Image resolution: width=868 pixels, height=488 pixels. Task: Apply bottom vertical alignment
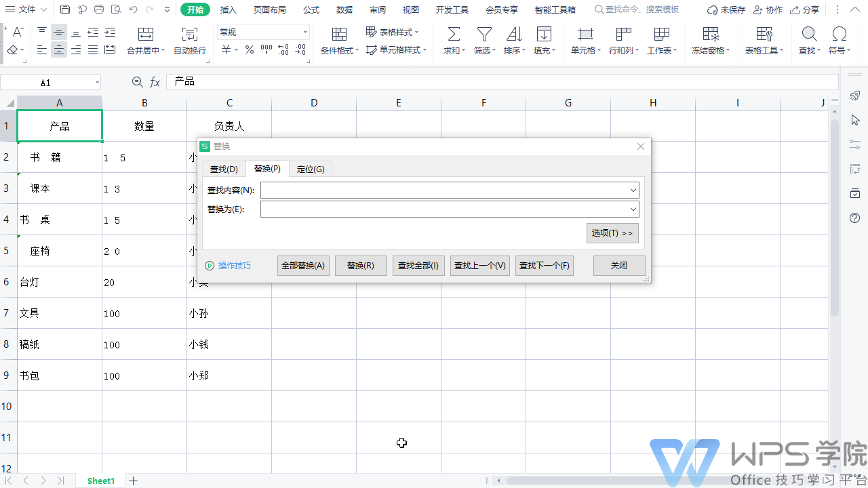point(76,33)
